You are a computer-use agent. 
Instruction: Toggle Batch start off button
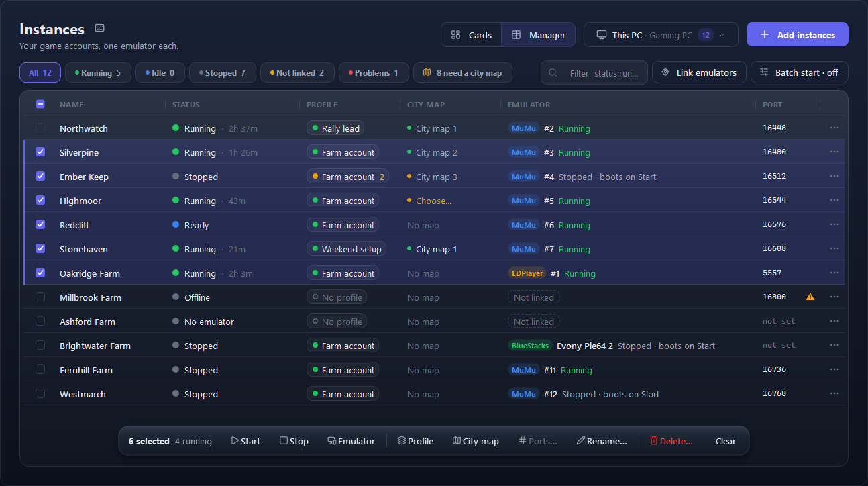point(799,72)
